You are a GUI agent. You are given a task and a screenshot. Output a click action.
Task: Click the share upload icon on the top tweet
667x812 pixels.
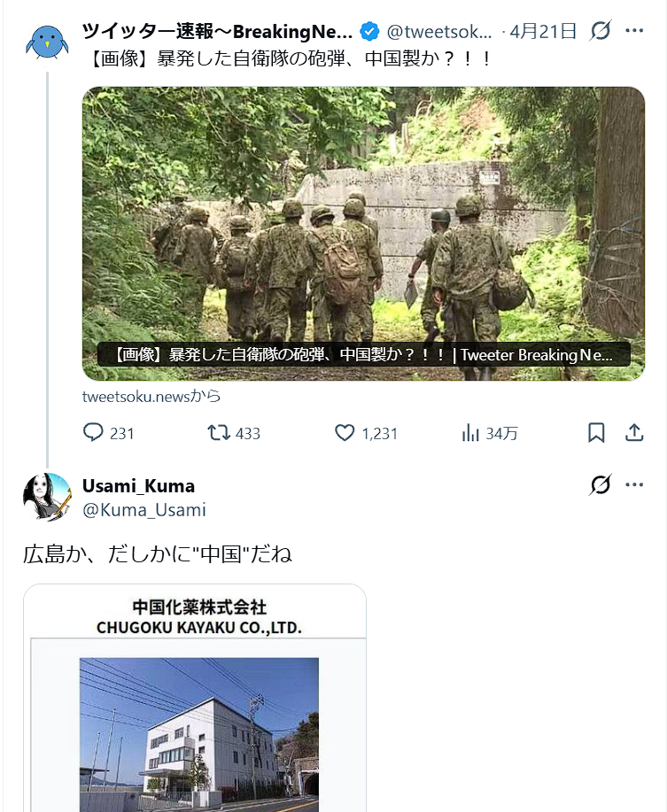pyautogui.click(x=634, y=432)
